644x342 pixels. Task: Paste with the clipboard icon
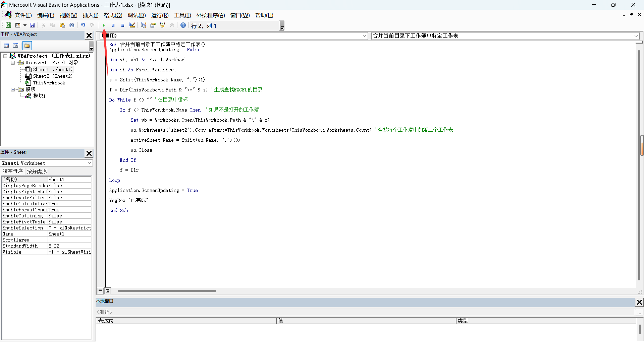(x=62, y=25)
